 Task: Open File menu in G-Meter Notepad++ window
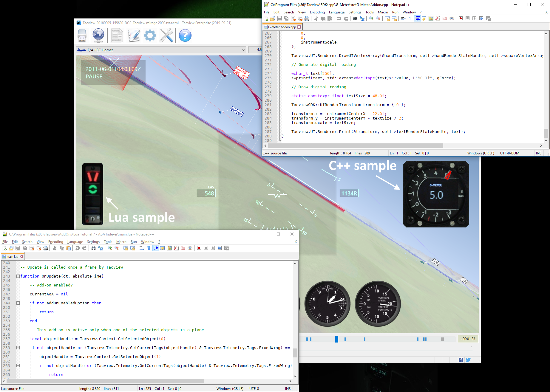(x=267, y=12)
